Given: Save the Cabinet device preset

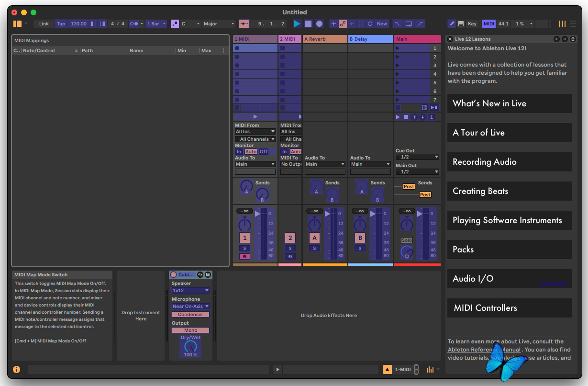Looking at the screenshot, I should point(208,274).
